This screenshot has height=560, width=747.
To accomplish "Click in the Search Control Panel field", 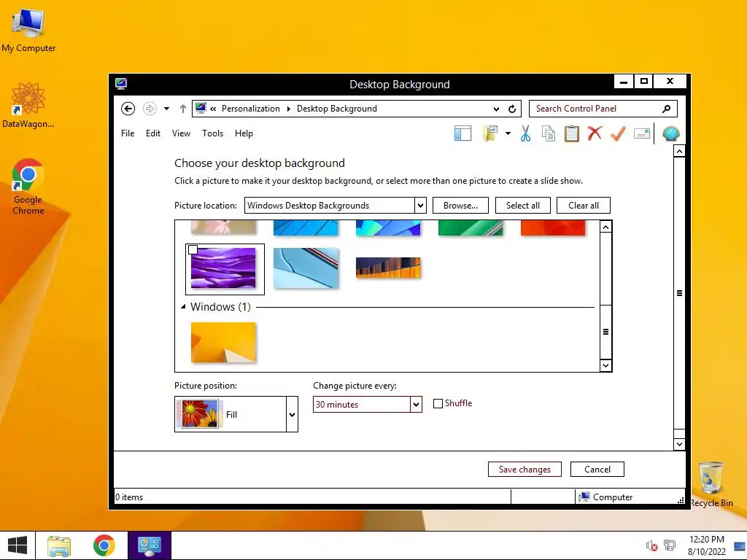I will [x=597, y=109].
